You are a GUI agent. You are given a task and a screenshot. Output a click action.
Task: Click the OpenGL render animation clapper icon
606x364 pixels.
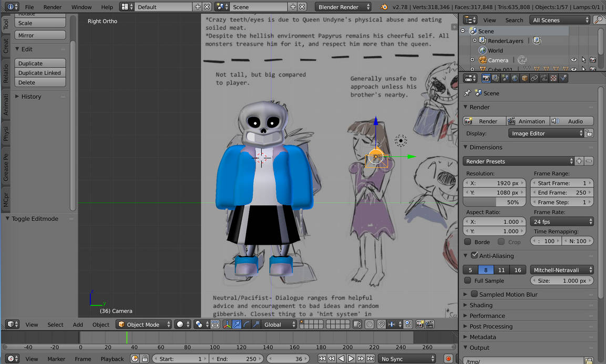tap(429, 325)
